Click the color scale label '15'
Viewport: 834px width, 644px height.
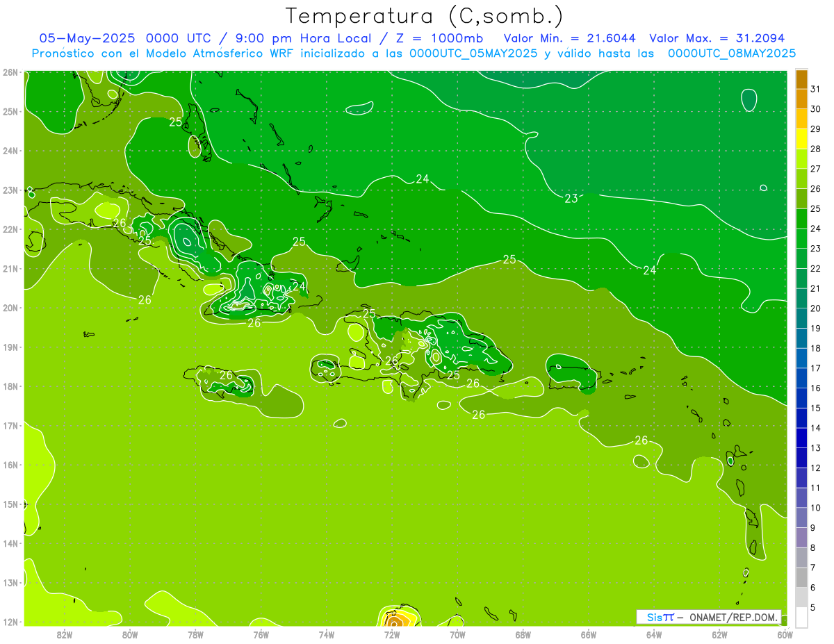click(815, 408)
